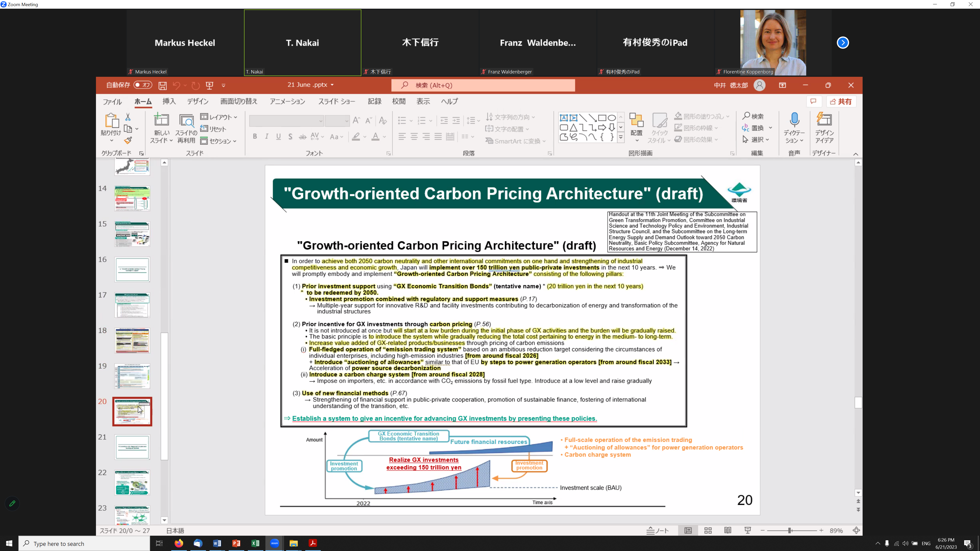Image resolution: width=980 pixels, height=551 pixels.
Task: Click the zoom slider handle
Action: [790, 531]
